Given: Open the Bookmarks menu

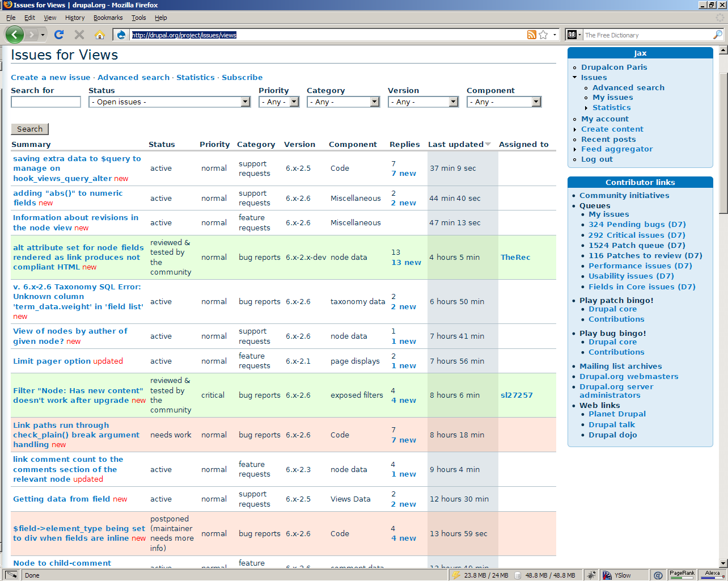Looking at the screenshot, I should [108, 18].
